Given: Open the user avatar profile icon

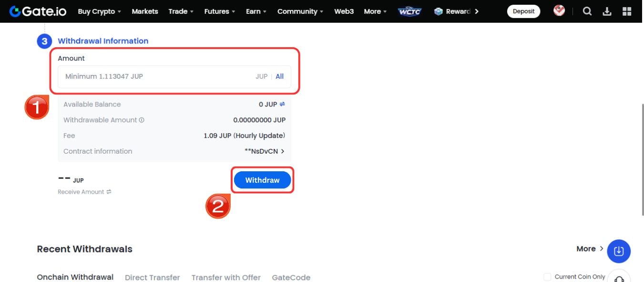Looking at the screenshot, I should pyautogui.click(x=559, y=10).
